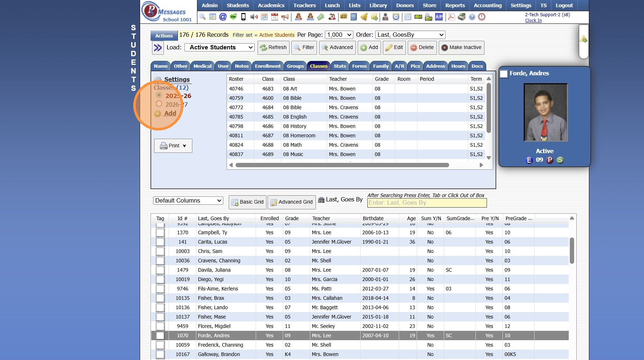Open the Default Columns dropdown

pos(188,201)
